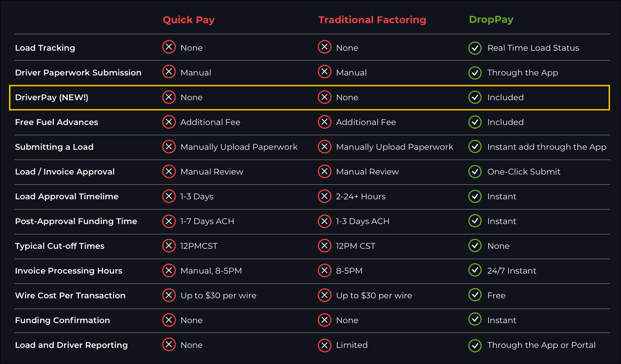Click the DriverPay (NEW!) row label
This screenshot has height=364, width=621.
pos(51,97)
